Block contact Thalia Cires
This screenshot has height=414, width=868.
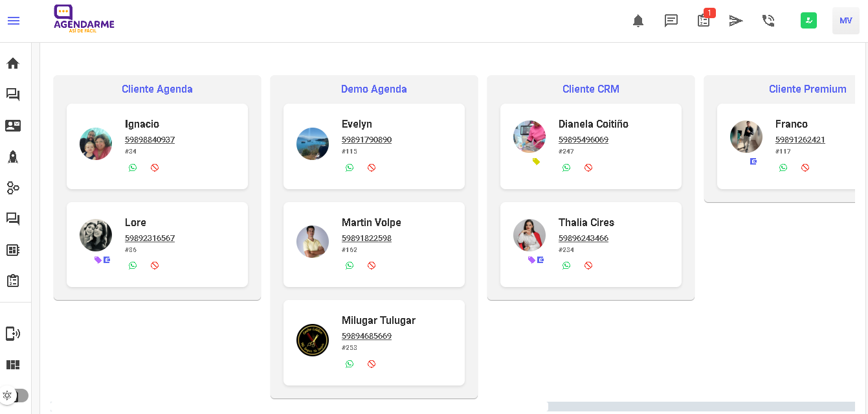point(588,266)
